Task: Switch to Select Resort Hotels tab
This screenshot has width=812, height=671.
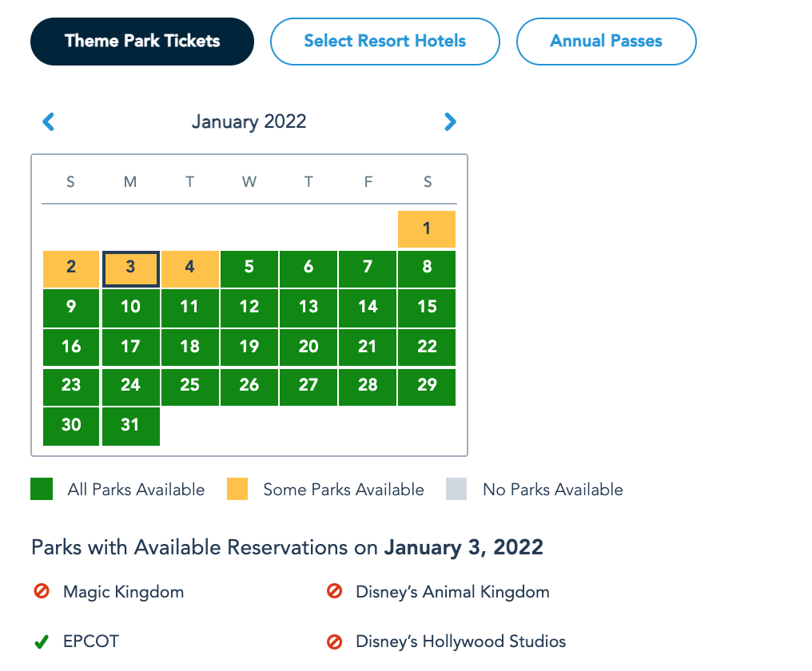Action: click(384, 42)
